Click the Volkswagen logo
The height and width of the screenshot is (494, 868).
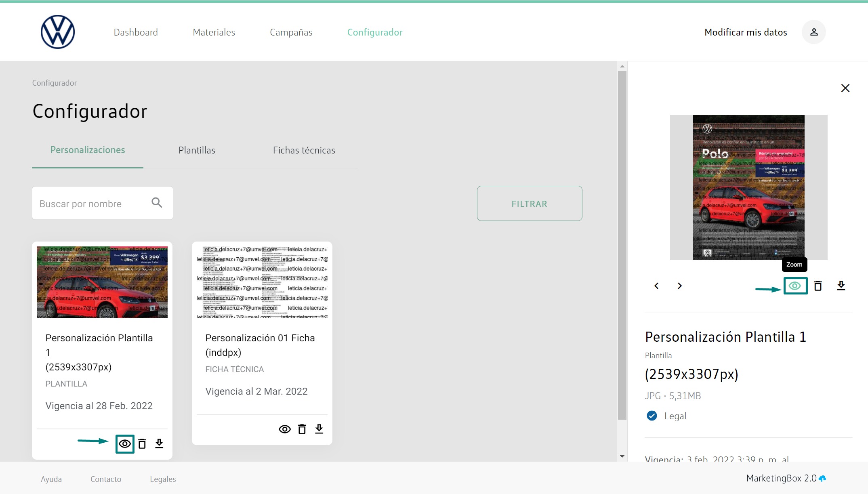click(x=58, y=32)
